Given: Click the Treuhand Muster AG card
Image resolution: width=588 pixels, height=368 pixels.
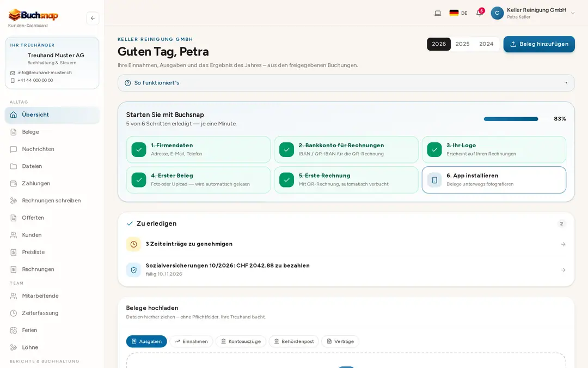Looking at the screenshot, I should (x=52, y=63).
